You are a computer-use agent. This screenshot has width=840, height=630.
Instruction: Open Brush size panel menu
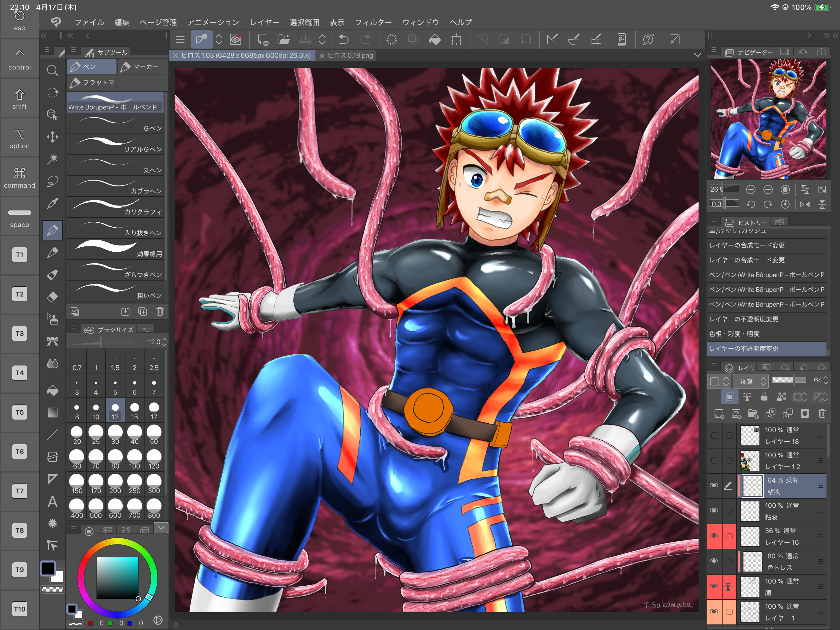click(74, 327)
